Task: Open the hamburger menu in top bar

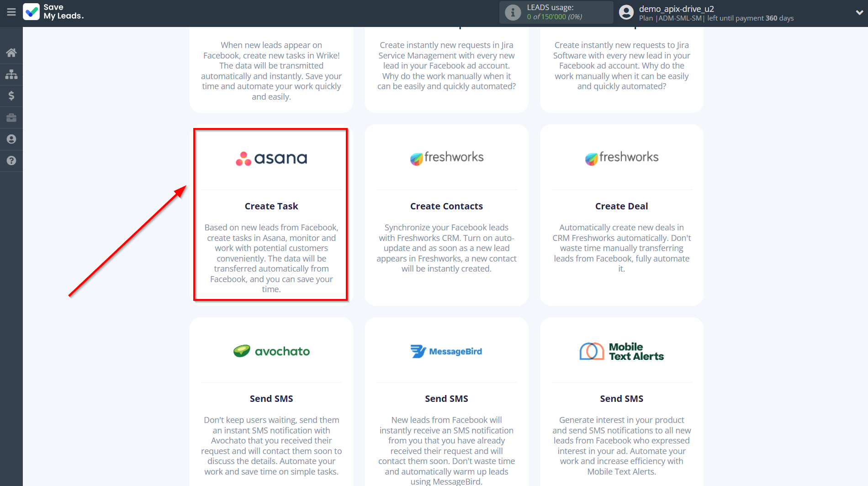Action: (11, 12)
